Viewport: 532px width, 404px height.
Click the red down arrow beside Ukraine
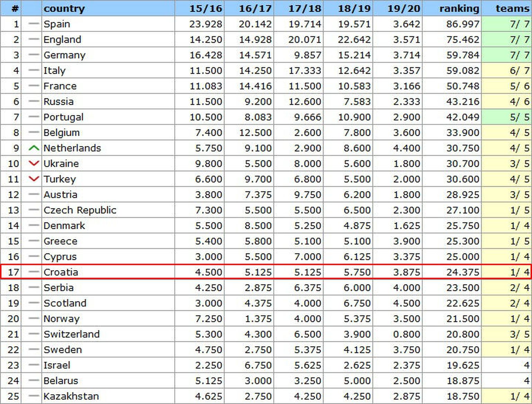point(34,163)
